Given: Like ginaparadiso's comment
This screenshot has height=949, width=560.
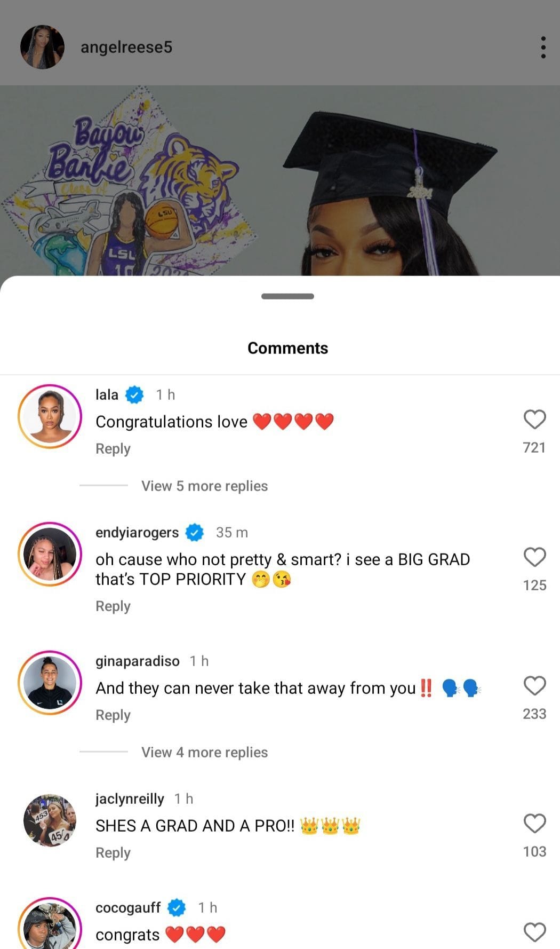Looking at the screenshot, I should point(534,687).
